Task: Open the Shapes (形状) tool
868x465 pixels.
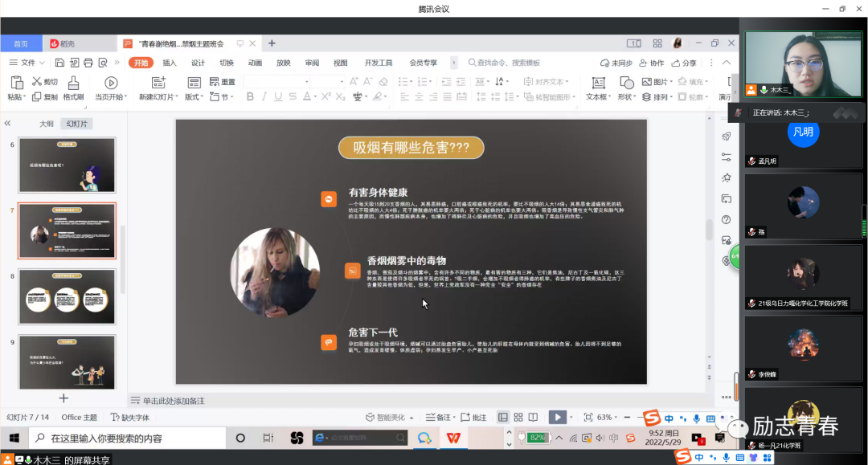Action: (x=624, y=83)
